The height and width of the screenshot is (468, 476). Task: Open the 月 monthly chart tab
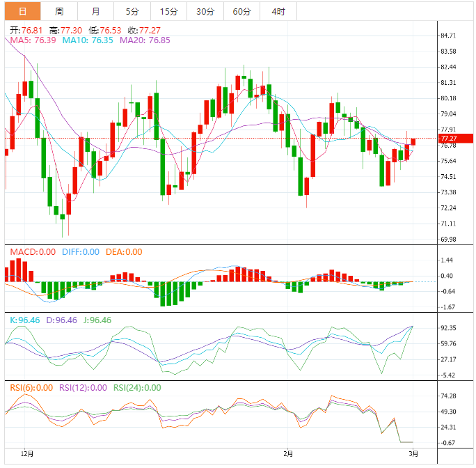tap(95, 11)
